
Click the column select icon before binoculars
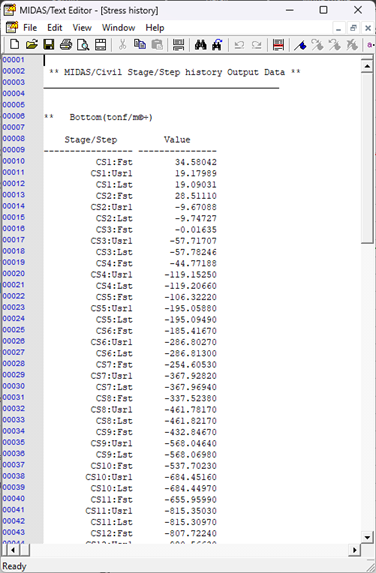178,45
